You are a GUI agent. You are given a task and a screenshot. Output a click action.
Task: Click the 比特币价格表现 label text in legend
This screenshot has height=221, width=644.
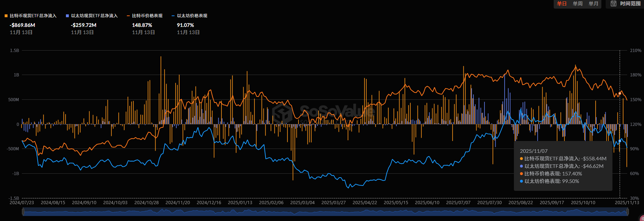(x=147, y=16)
